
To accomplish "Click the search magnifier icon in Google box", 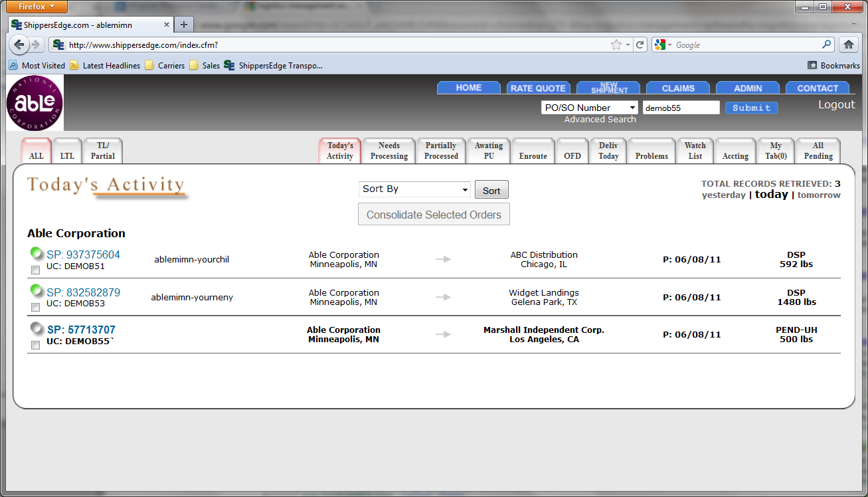I will click(827, 45).
